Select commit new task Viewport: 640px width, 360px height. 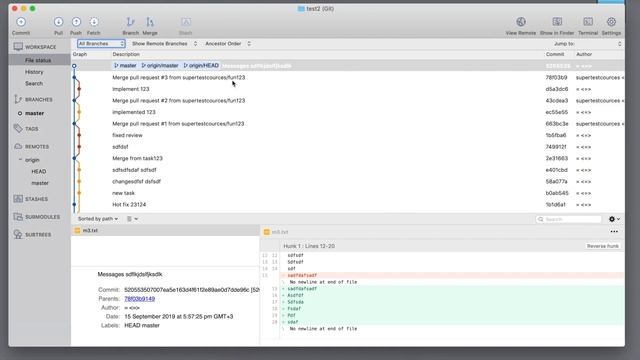coord(348,193)
